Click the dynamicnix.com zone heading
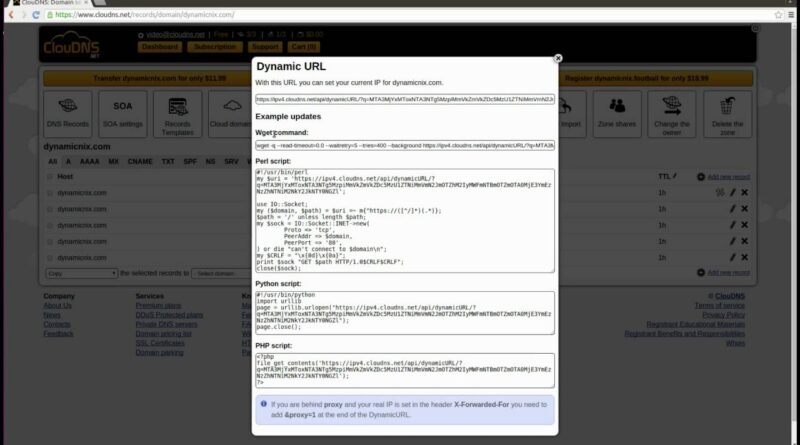Viewport: 800px width, 445px height. tap(77, 146)
